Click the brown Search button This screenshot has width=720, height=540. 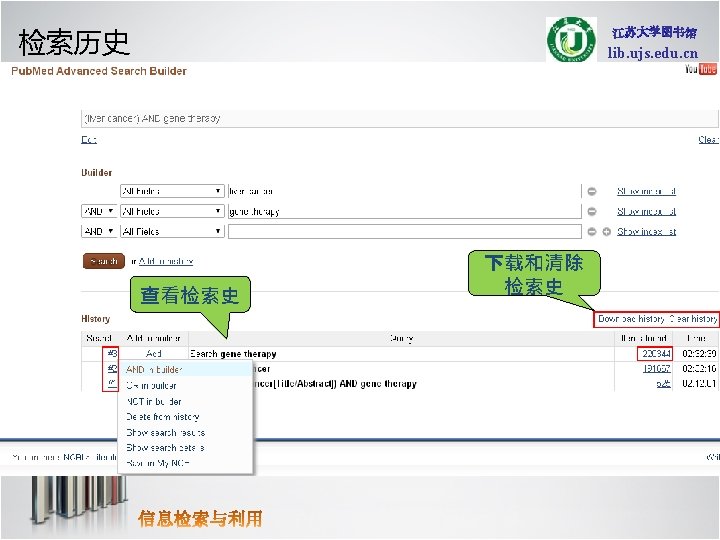click(104, 261)
